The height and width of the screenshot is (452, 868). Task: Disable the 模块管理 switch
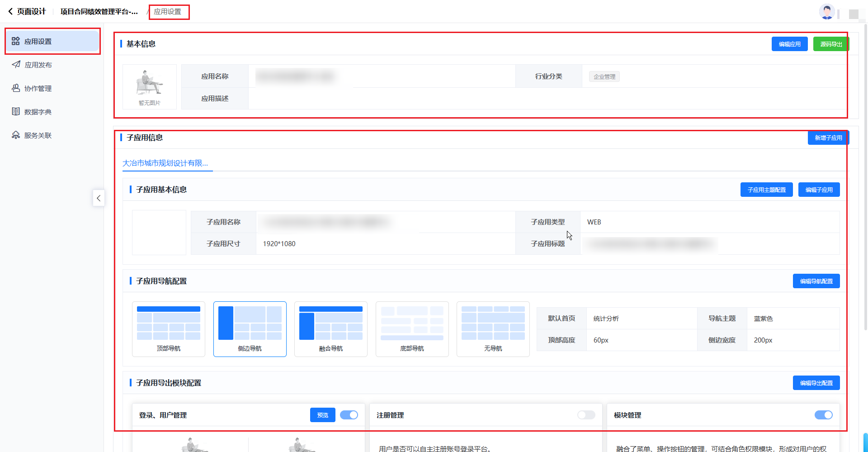tap(823, 415)
